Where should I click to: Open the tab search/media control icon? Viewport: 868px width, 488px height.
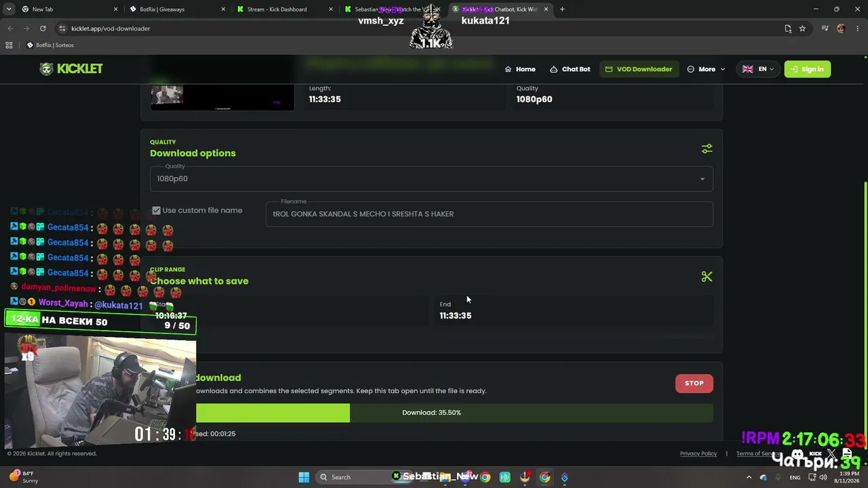(825, 28)
